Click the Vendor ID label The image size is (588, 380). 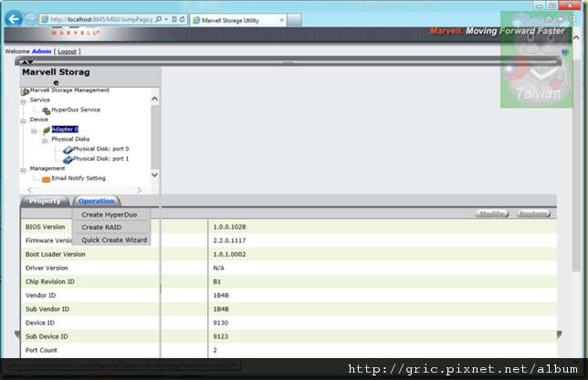[40, 296]
